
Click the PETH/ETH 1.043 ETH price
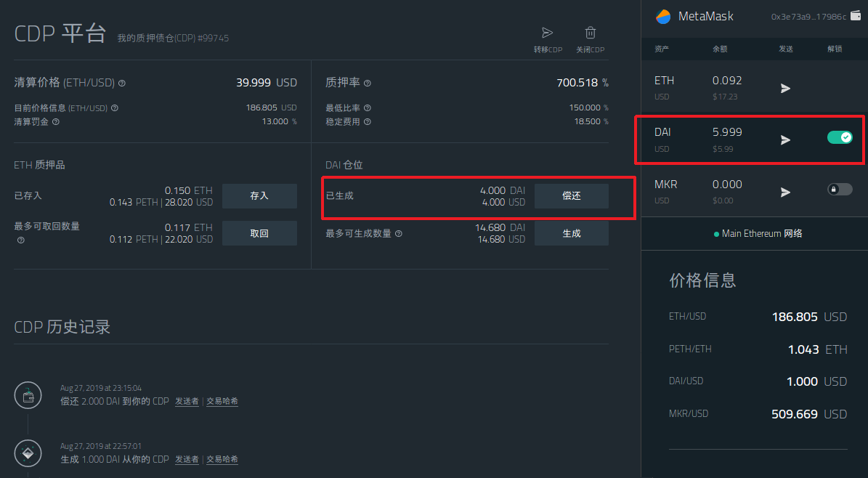point(817,349)
